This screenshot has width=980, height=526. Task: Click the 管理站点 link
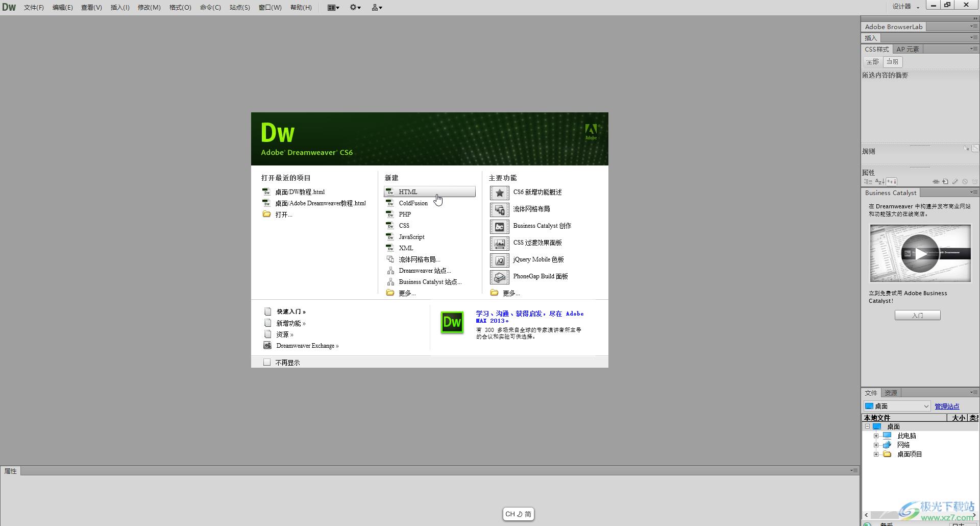pos(947,407)
